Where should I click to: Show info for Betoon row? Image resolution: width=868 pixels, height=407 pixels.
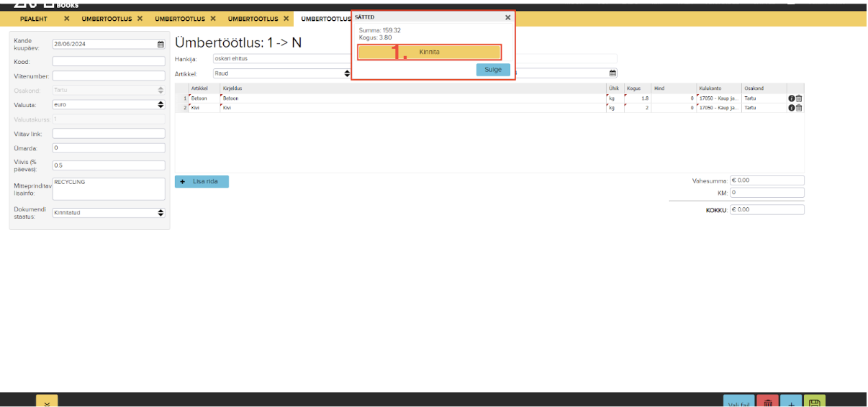(791, 99)
